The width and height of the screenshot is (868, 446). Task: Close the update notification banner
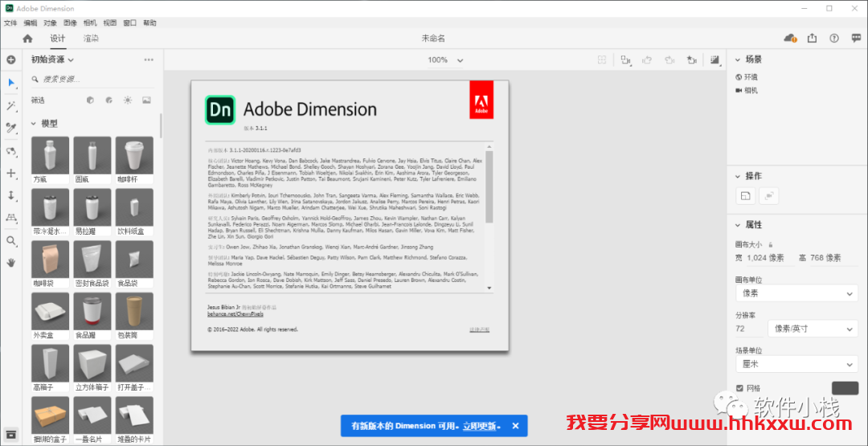pyautogui.click(x=515, y=426)
